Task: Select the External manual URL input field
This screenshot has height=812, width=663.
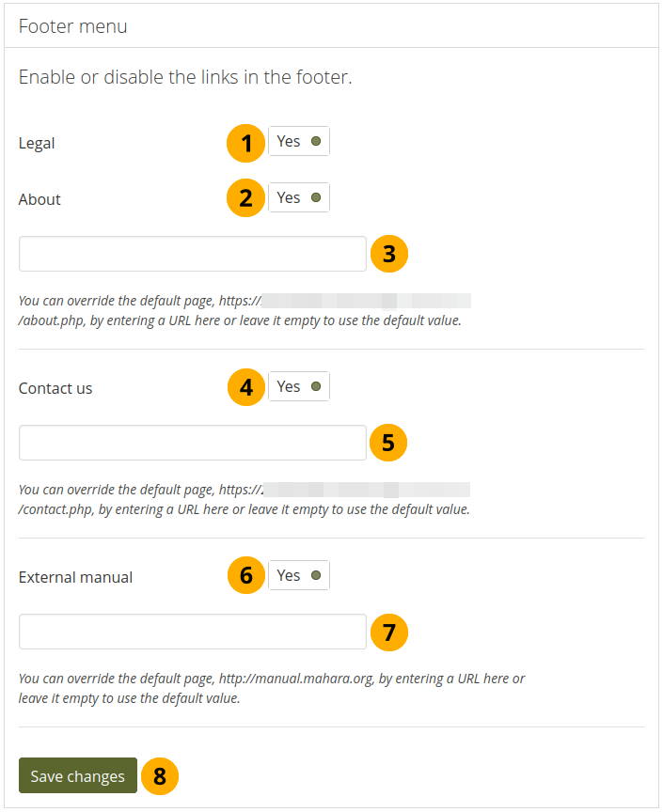Action: tap(192, 632)
